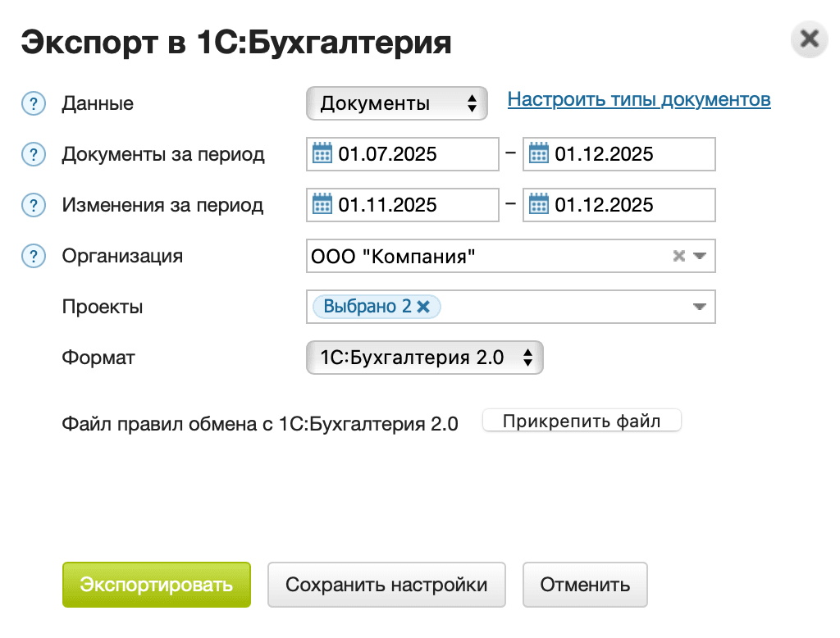Click the help icon near Изменения за период

pyautogui.click(x=33, y=205)
